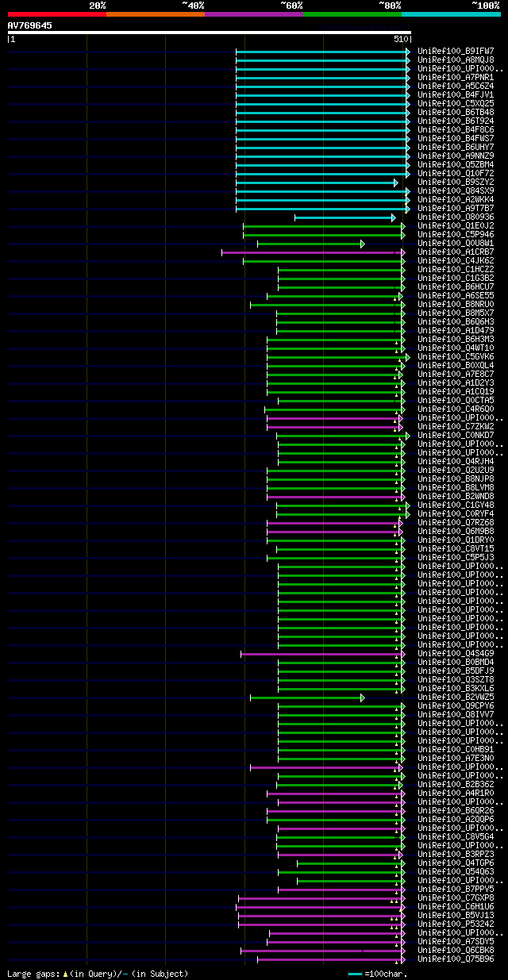Select "UniRef100_C0NKD7" label
The height and width of the screenshot is (980, 508).
(x=456, y=436)
